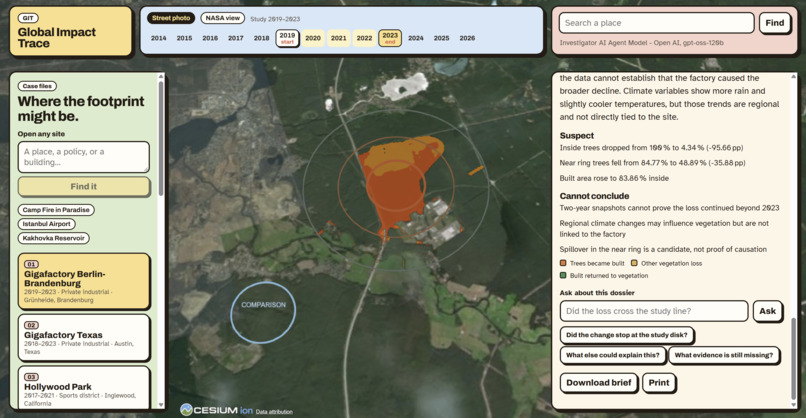The height and width of the screenshot is (418, 806).
Task: Click the 2023 end year marker
Action: (x=390, y=38)
